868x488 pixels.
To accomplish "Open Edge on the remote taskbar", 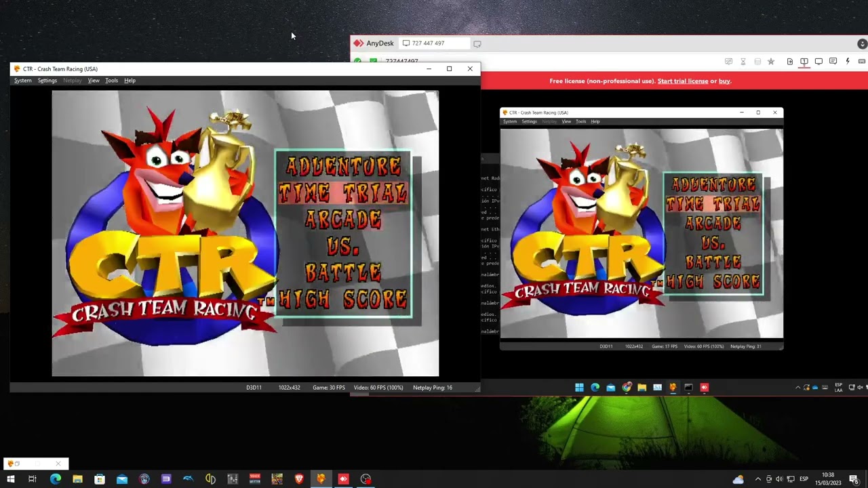I will click(x=595, y=388).
